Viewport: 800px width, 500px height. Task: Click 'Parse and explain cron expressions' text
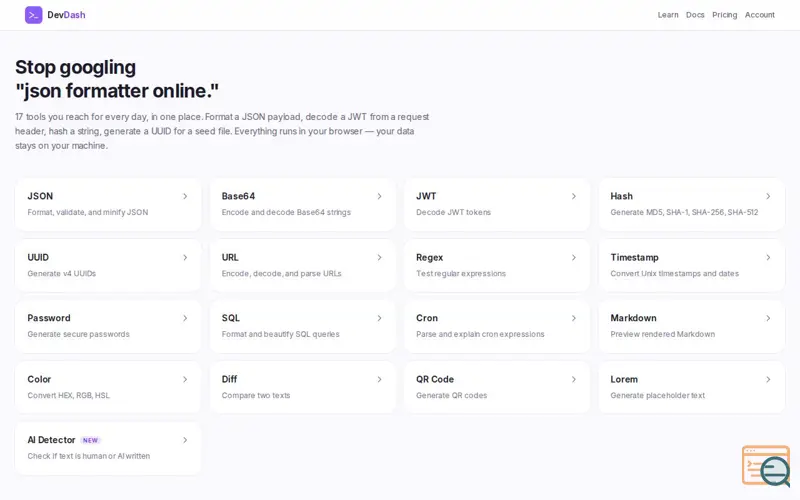click(x=480, y=334)
